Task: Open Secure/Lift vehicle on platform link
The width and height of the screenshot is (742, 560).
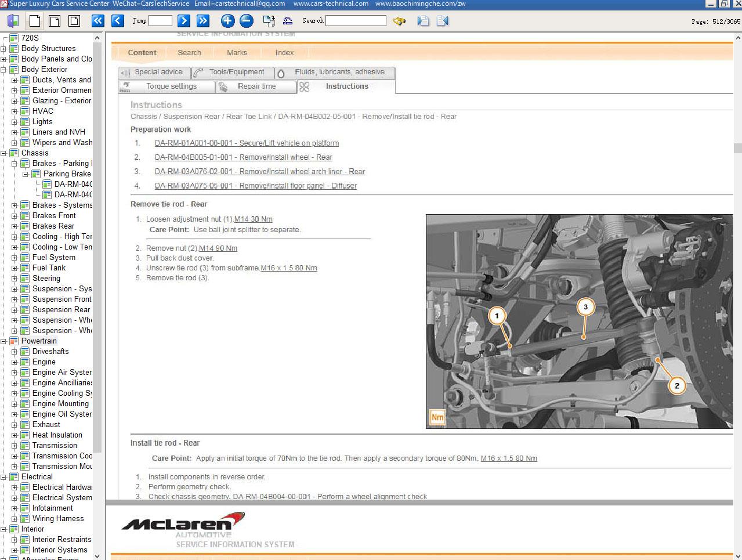Action: [247, 143]
